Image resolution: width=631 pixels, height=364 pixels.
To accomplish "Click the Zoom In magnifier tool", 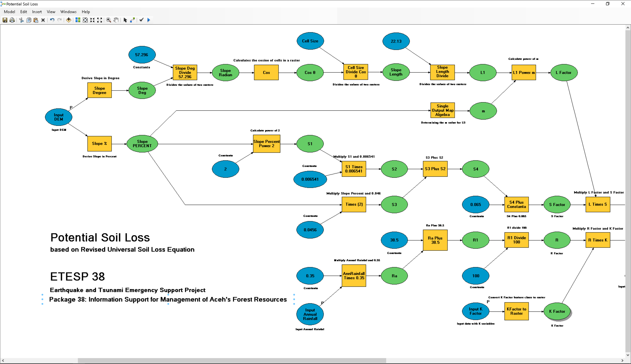I will (x=109, y=20).
